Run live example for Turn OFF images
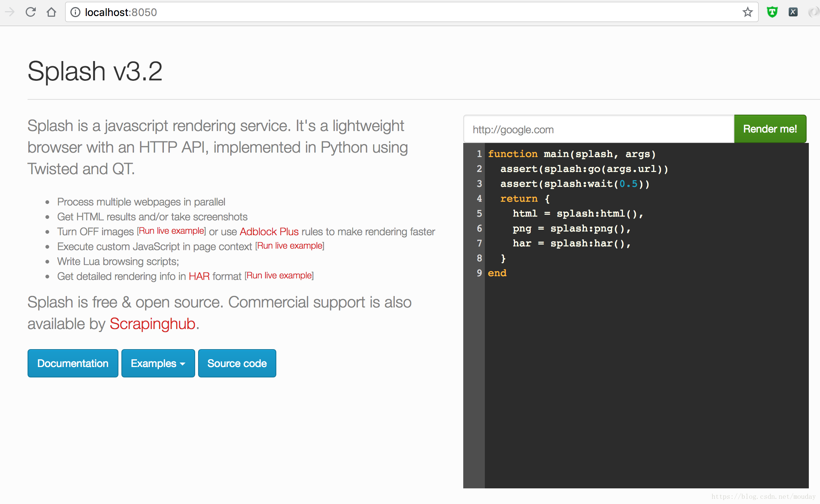The height and width of the screenshot is (504, 820). (x=172, y=231)
